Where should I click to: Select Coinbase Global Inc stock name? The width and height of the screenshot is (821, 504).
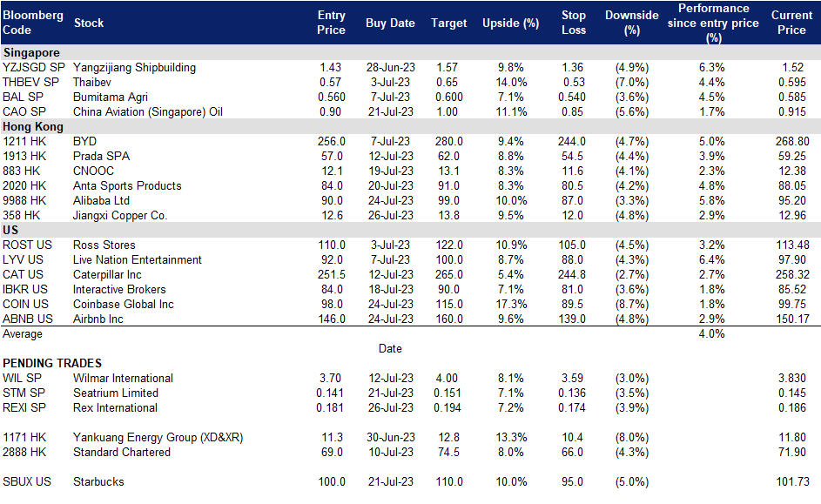tap(124, 304)
